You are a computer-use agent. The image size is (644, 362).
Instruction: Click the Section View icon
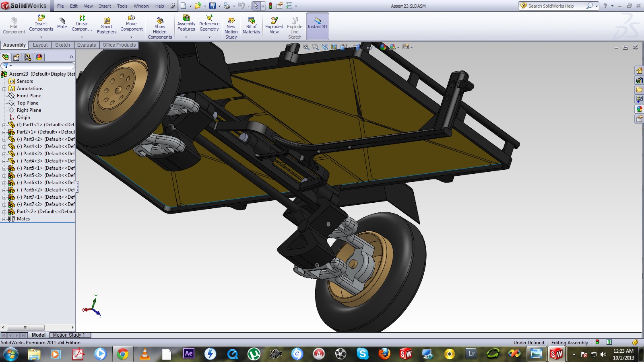pos(334,47)
